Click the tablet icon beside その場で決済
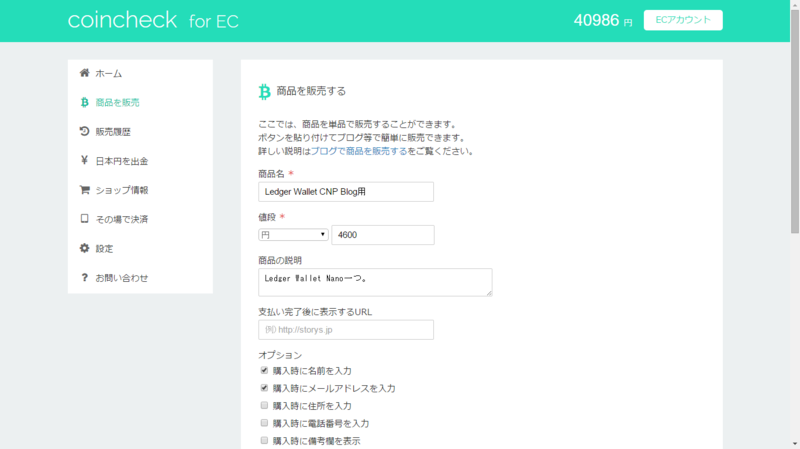800x449 pixels. [84, 219]
